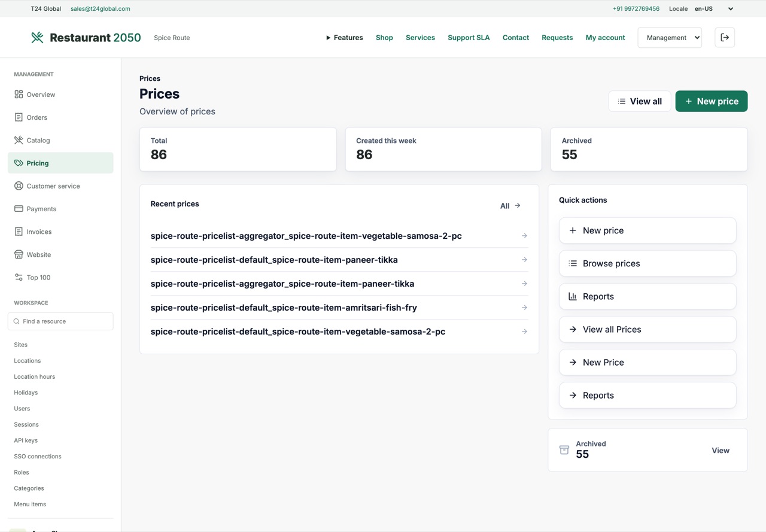Open Location hours in workspace list

tap(35, 376)
